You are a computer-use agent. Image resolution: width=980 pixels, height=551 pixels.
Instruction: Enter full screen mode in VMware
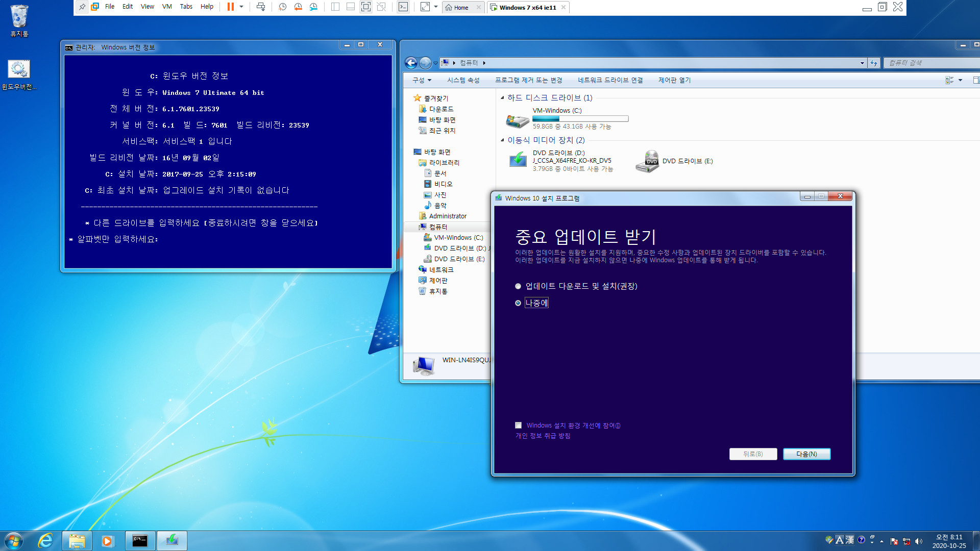pos(366,7)
